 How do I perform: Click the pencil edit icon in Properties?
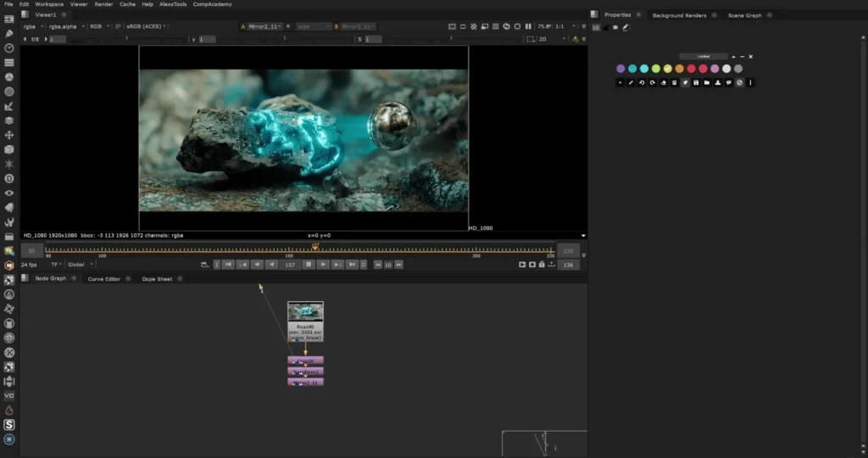626,27
